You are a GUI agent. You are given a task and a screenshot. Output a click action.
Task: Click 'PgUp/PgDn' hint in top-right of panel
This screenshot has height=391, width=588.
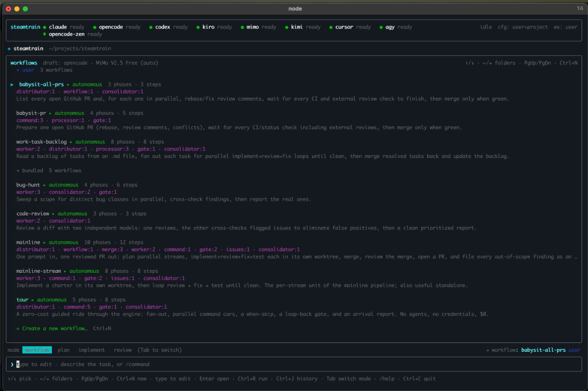pyautogui.click(x=538, y=63)
